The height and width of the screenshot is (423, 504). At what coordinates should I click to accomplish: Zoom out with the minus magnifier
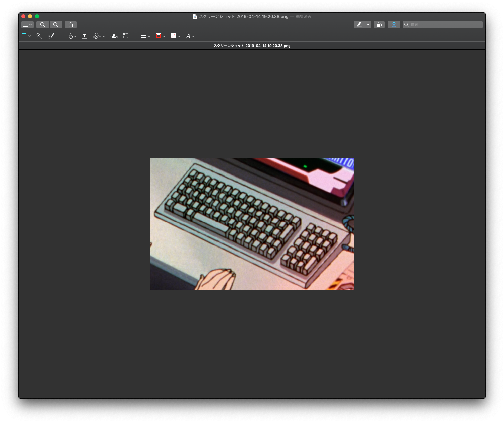click(x=43, y=25)
